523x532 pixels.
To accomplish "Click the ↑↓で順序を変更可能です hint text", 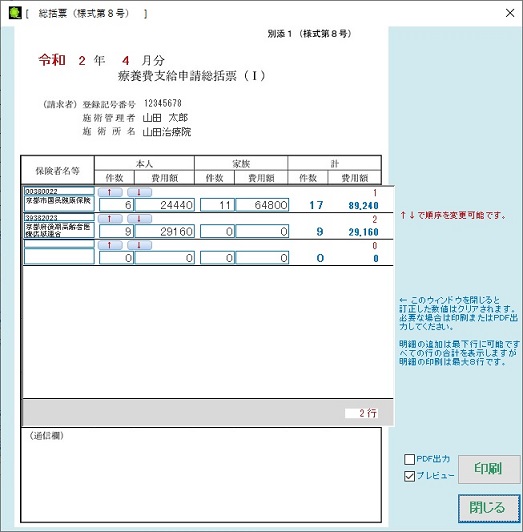I will (453, 215).
